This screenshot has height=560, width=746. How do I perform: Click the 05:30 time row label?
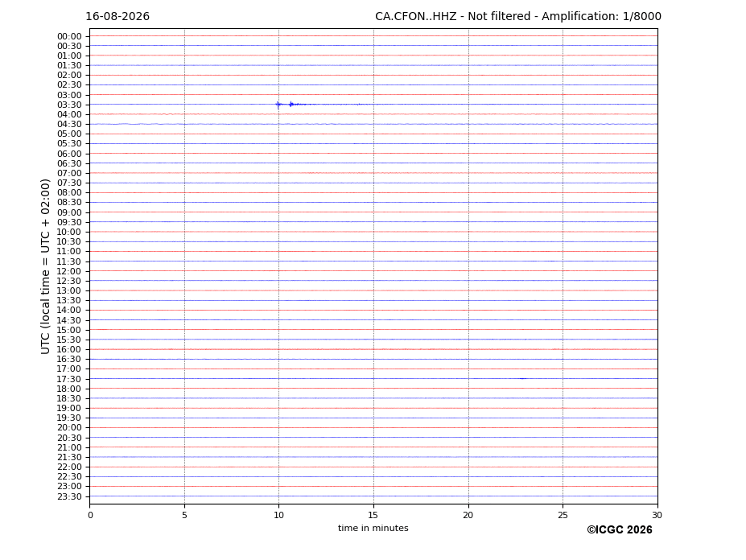[x=69, y=144]
